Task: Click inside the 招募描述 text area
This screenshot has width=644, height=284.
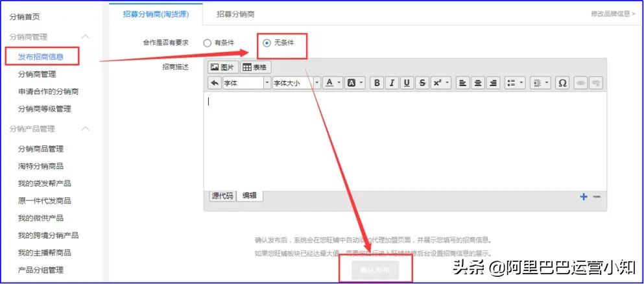Action: [405, 139]
